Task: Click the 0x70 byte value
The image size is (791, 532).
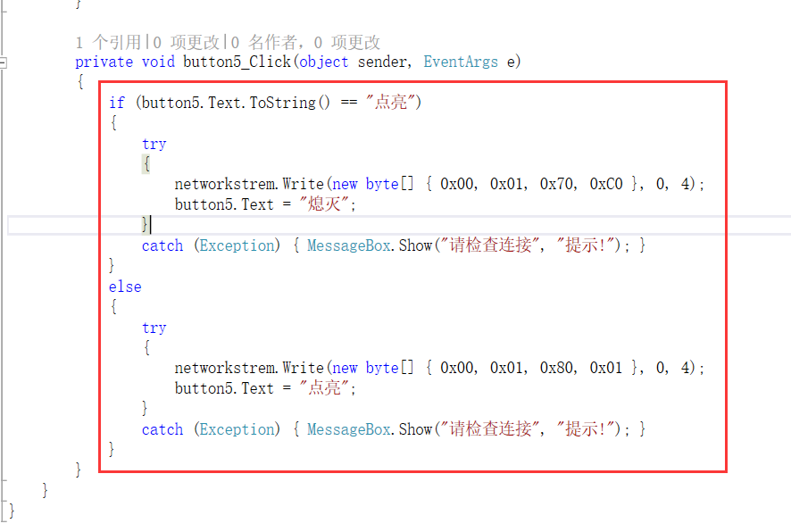Action: tap(556, 184)
